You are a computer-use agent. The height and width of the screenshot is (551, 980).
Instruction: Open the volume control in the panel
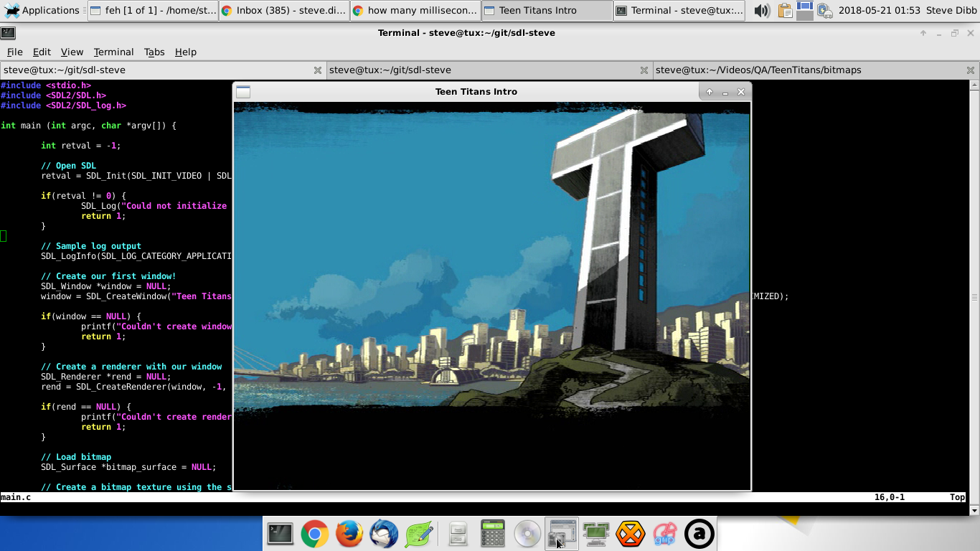(762, 10)
